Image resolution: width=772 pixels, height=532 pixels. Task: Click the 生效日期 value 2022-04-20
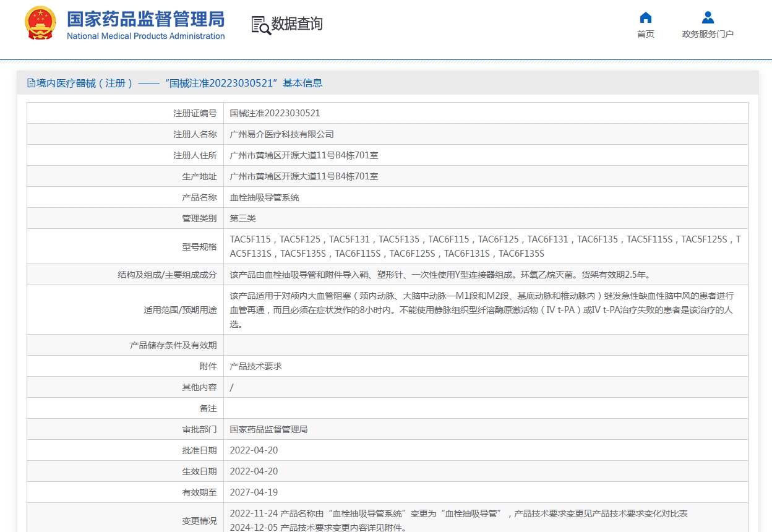tap(254, 471)
